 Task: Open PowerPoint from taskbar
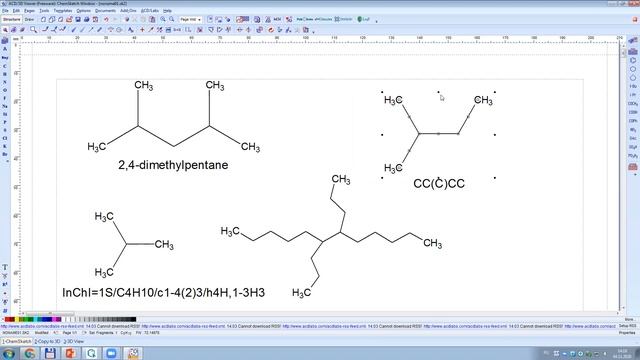click(x=71, y=353)
